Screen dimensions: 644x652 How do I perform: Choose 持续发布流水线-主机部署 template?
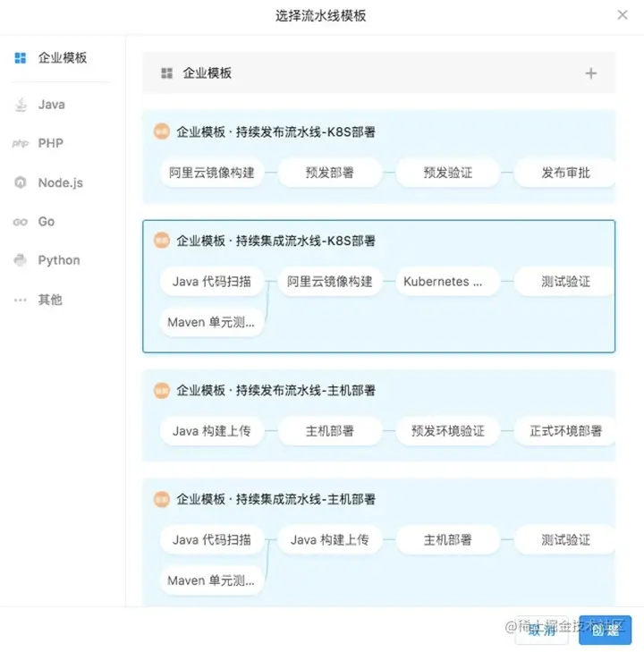(275, 391)
